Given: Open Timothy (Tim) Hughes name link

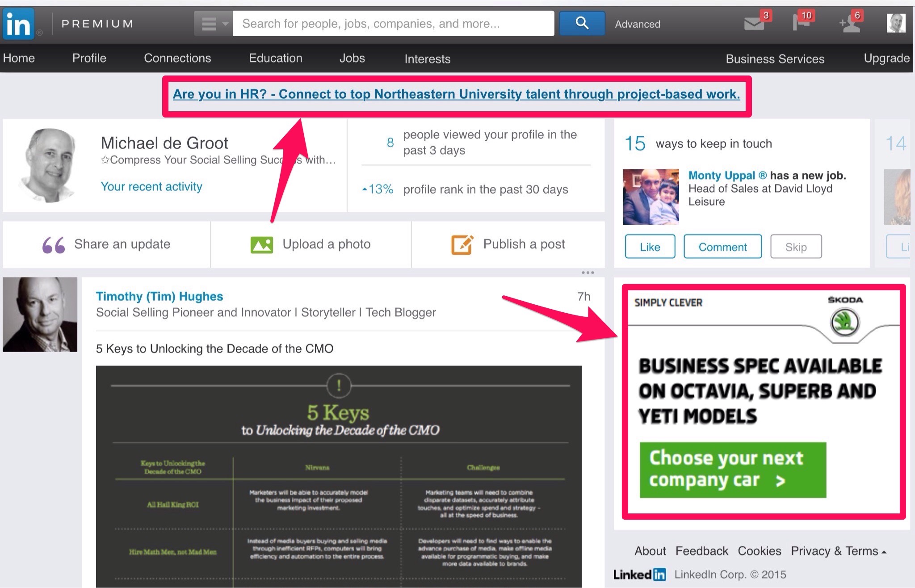Looking at the screenshot, I should click(159, 296).
